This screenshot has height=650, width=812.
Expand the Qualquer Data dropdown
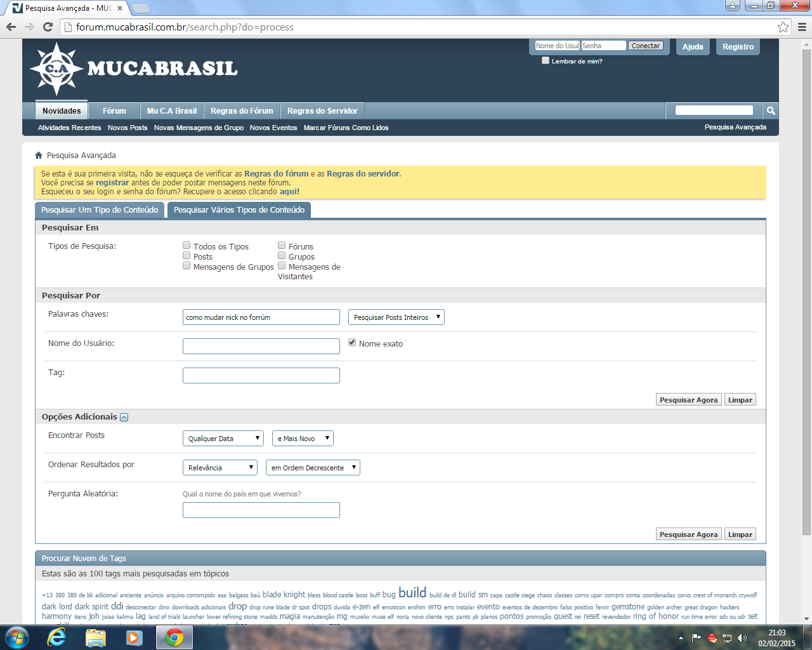223,439
